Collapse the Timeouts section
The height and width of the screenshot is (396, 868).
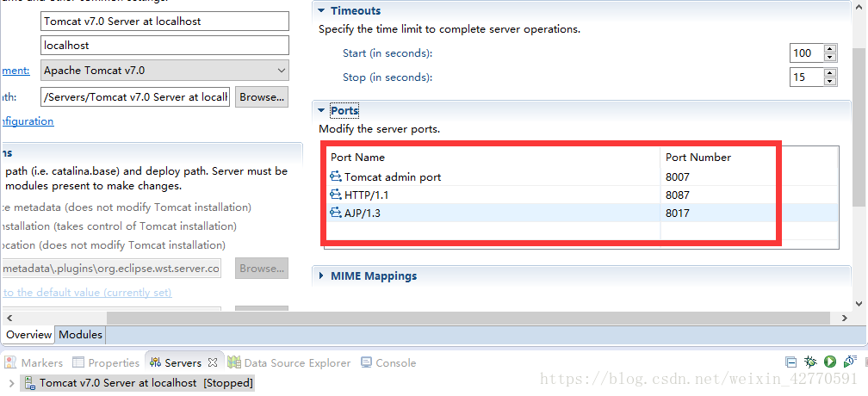[x=320, y=10]
